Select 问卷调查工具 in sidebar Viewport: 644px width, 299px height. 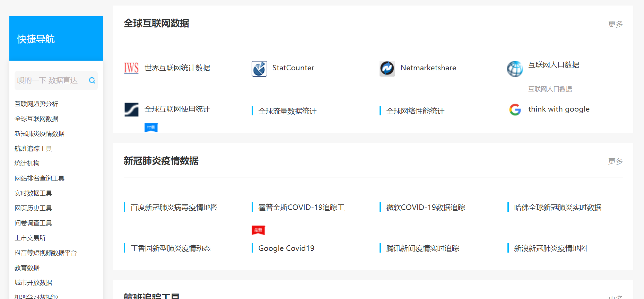coord(33,223)
